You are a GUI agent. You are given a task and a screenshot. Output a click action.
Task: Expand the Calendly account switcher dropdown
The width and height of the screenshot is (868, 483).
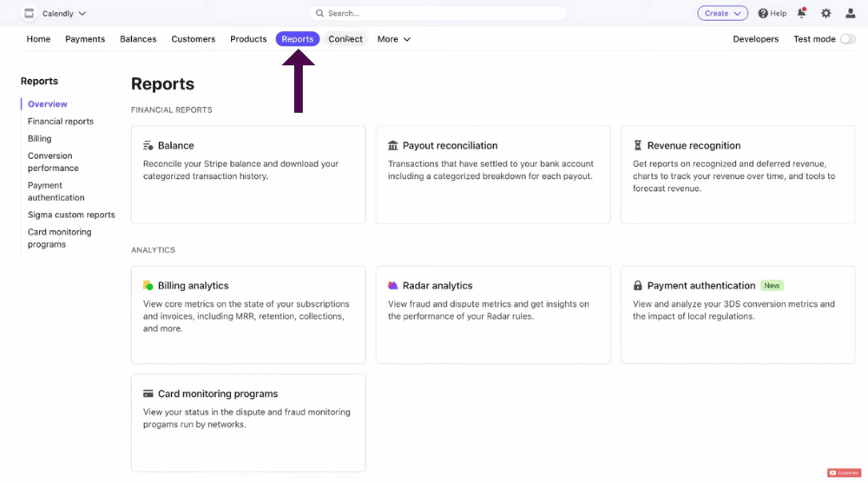click(x=64, y=13)
